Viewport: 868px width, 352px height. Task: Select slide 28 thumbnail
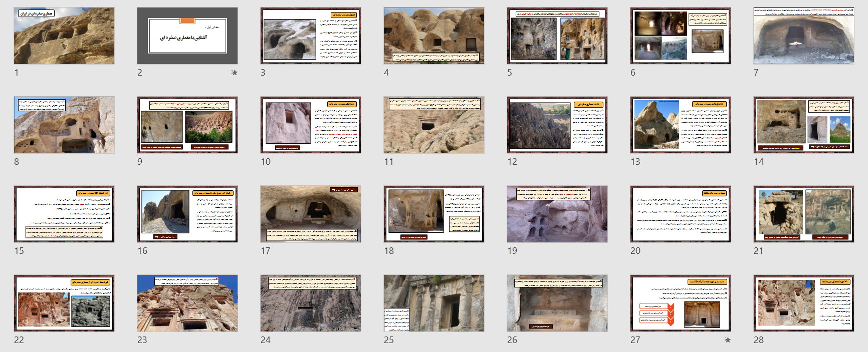coord(804,303)
